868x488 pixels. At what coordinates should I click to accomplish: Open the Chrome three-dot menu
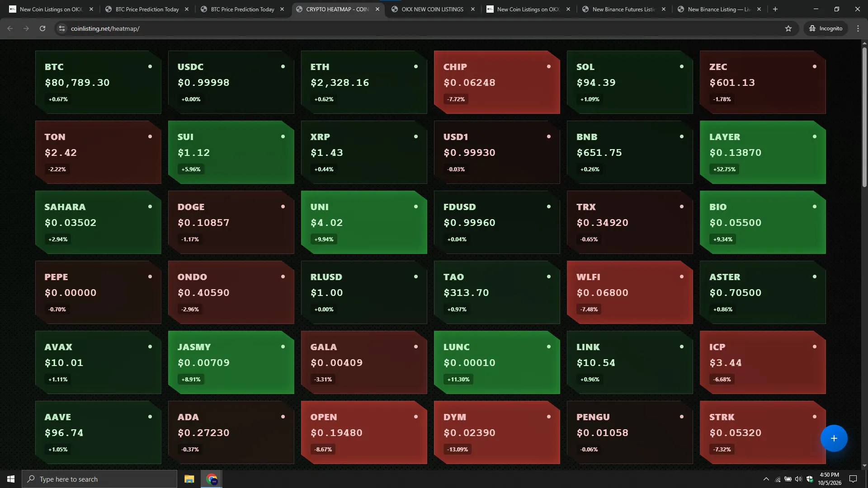(x=858, y=28)
